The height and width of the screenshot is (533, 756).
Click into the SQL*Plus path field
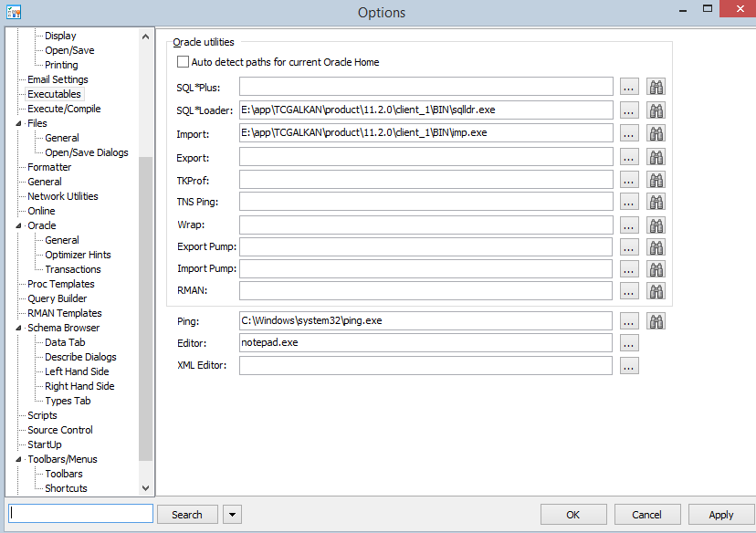click(426, 87)
